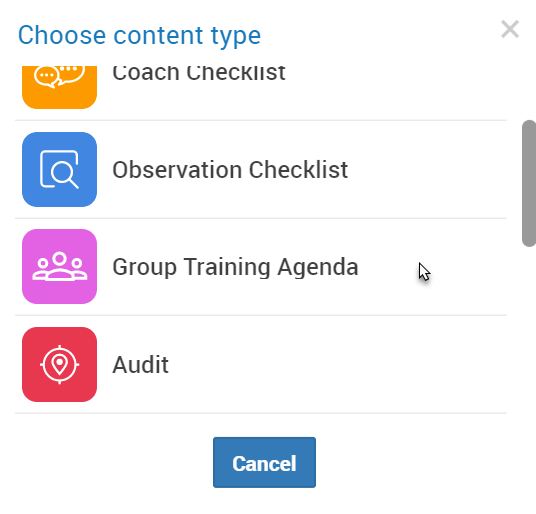536x514 pixels.
Task: Click the pink Group Training Agenda people icon
Action: tap(59, 267)
